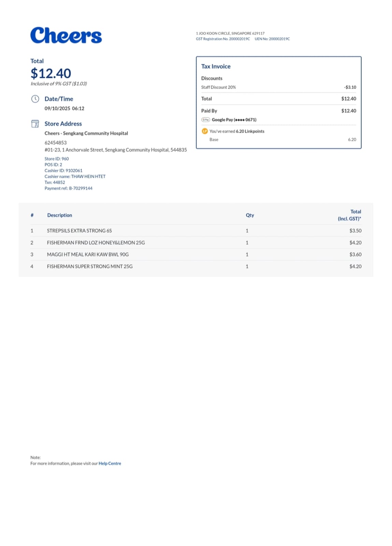
Task: Select 'Txn: 44852' text
Action: point(55,182)
